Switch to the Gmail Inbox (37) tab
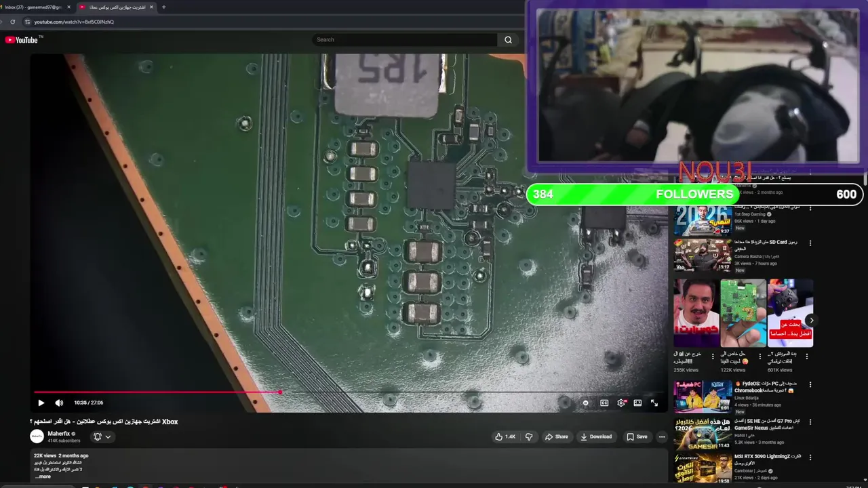868x488 pixels. click(33, 7)
